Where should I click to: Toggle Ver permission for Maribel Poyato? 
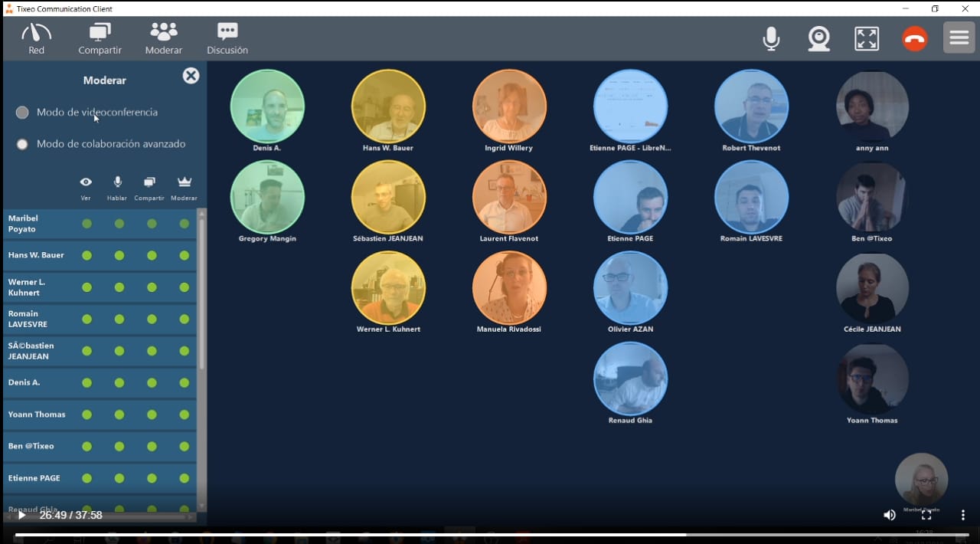(x=87, y=224)
